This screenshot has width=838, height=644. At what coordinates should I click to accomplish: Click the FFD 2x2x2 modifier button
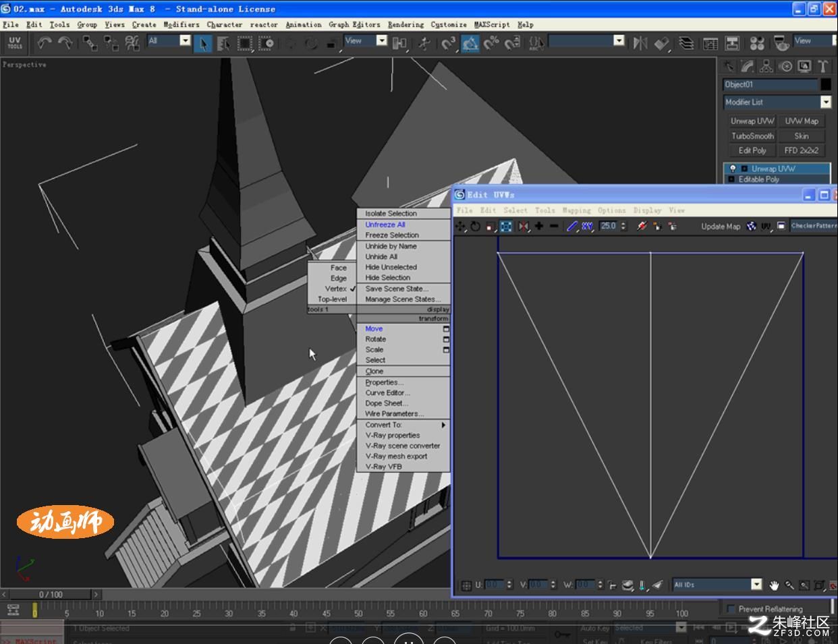802,151
